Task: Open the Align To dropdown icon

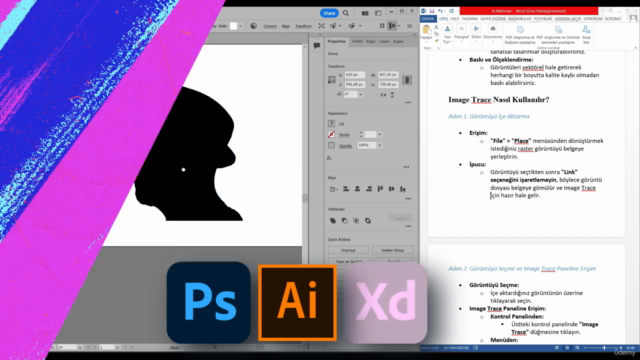Action: 333,189
